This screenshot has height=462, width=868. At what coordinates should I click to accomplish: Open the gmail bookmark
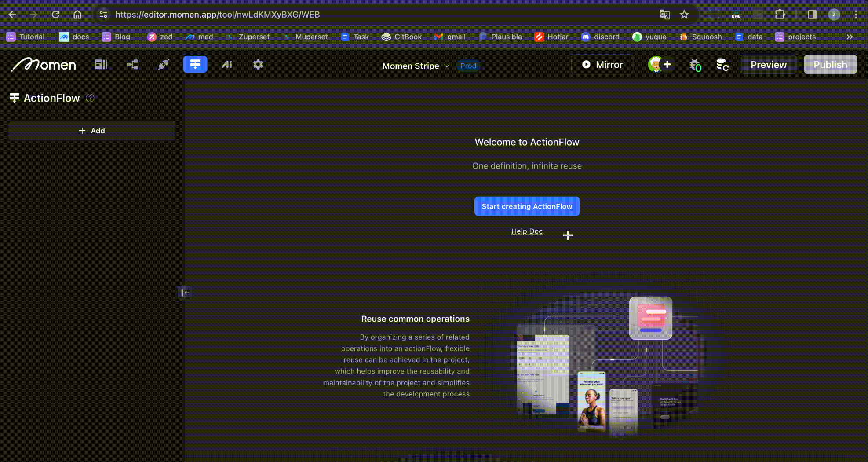(450, 37)
